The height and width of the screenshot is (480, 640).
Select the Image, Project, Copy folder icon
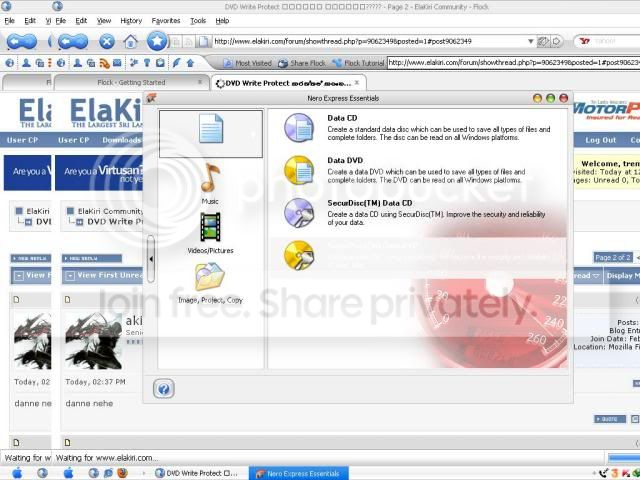[x=210, y=277]
